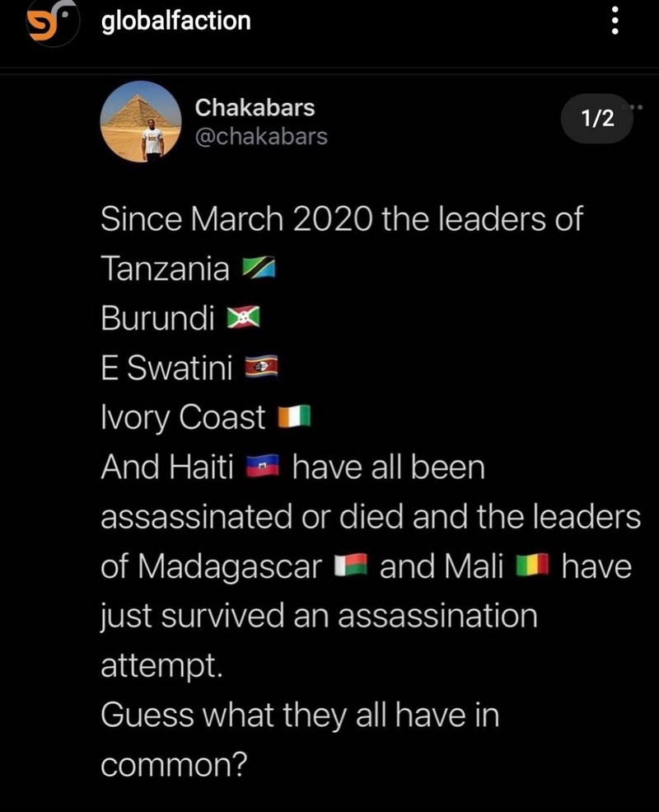659x812 pixels.
Task: Click the Eswatini flag emoji
Action: [264, 368]
